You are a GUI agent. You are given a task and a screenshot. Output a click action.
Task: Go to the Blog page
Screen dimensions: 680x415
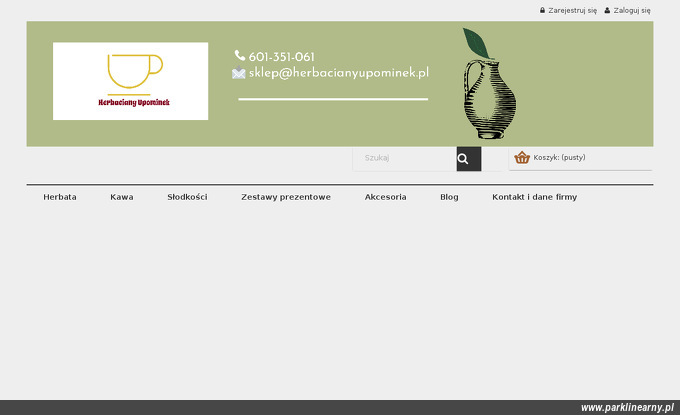point(449,197)
